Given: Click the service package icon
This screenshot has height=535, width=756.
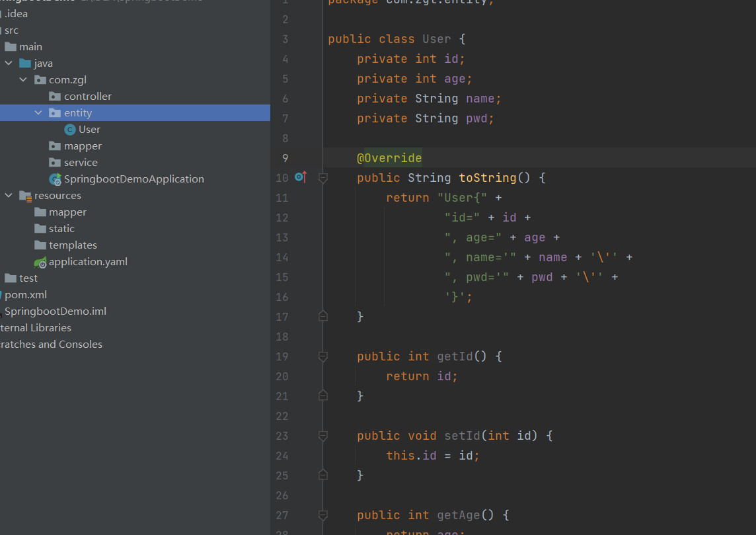Looking at the screenshot, I should point(55,163).
